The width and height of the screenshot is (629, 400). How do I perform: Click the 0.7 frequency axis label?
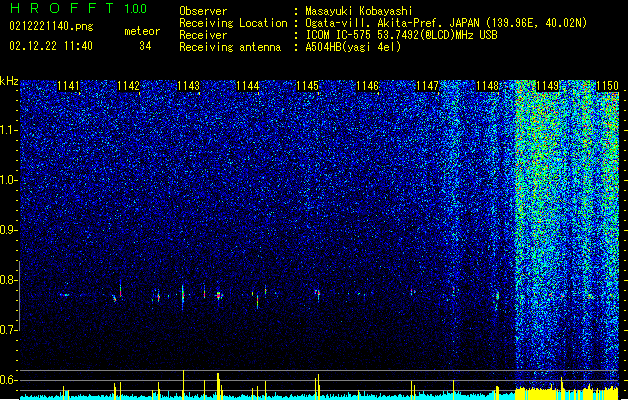[x=9, y=330]
